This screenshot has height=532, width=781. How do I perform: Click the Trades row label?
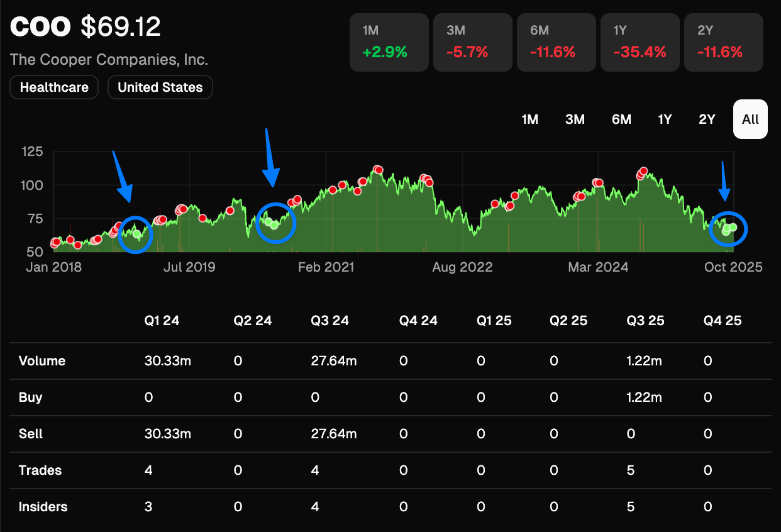tap(40, 470)
